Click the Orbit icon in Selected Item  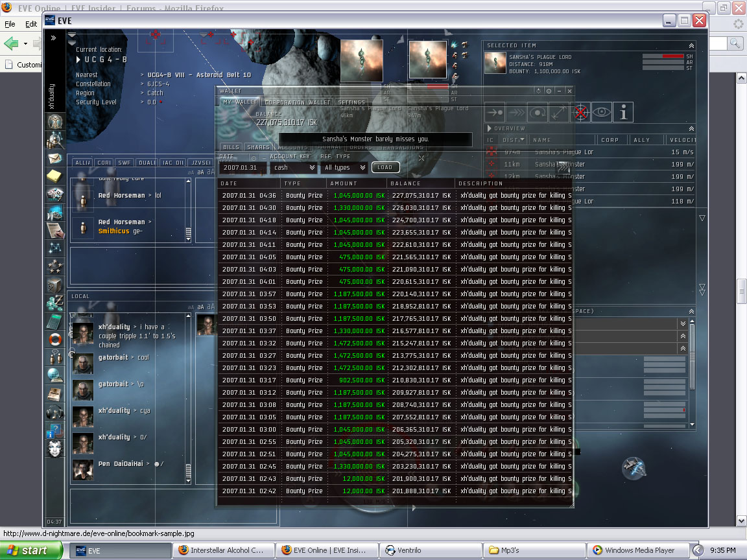coord(538,112)
